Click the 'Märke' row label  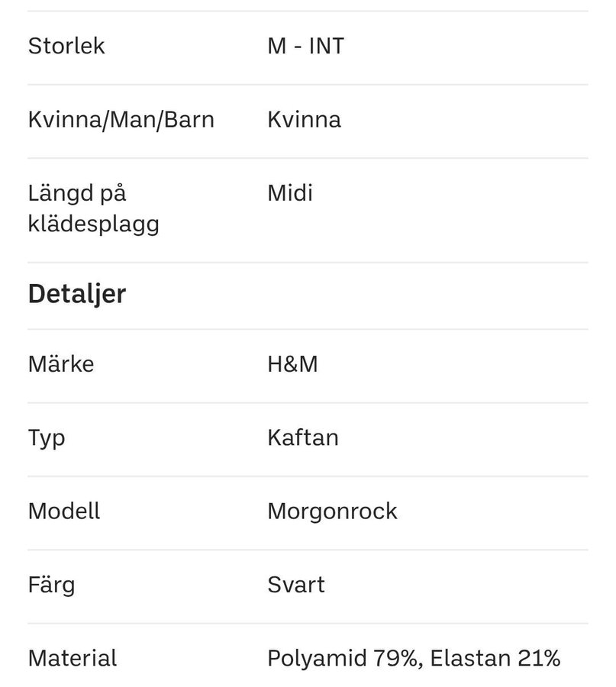pyautogui.click(x=61, y=364)
